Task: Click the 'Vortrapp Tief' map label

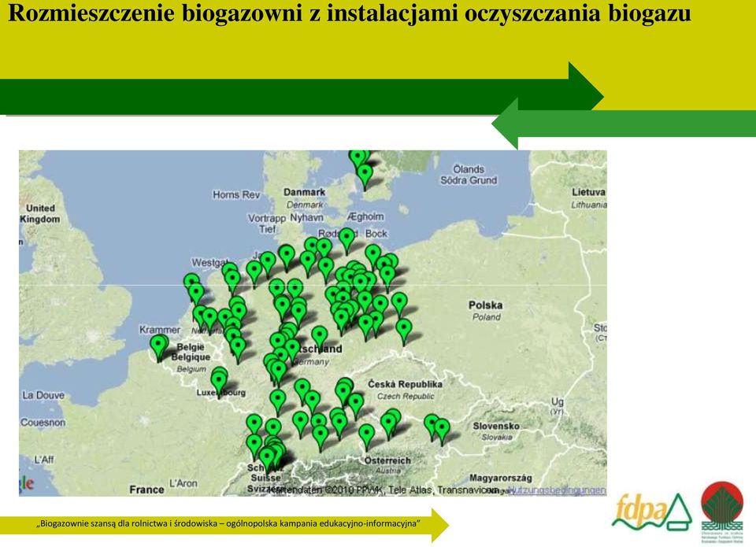Action: click(x=267, y=224)
